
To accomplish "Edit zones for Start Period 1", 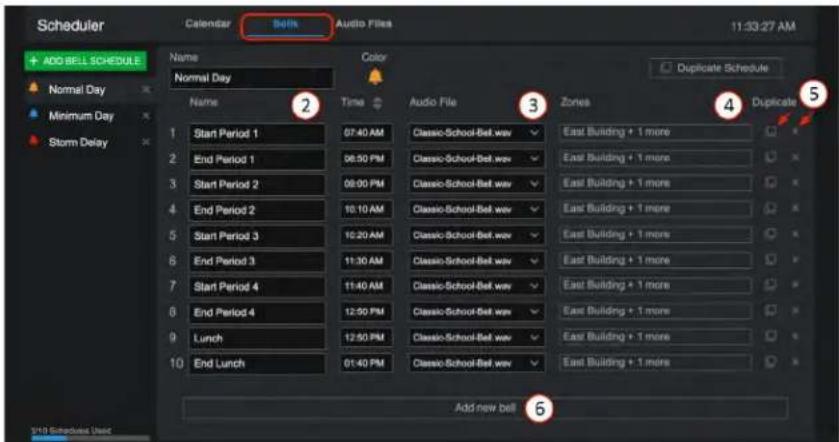I will pyautogui.click(x=655, y=132).
